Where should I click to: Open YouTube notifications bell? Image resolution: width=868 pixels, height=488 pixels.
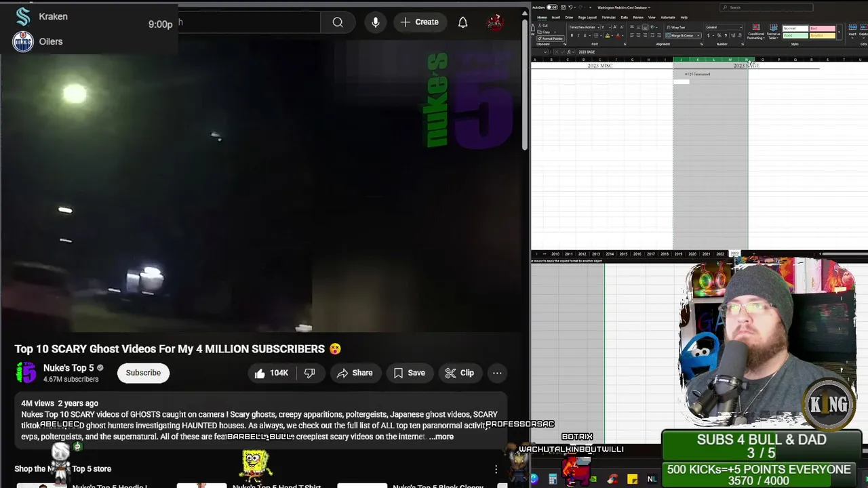pos(462,22)
